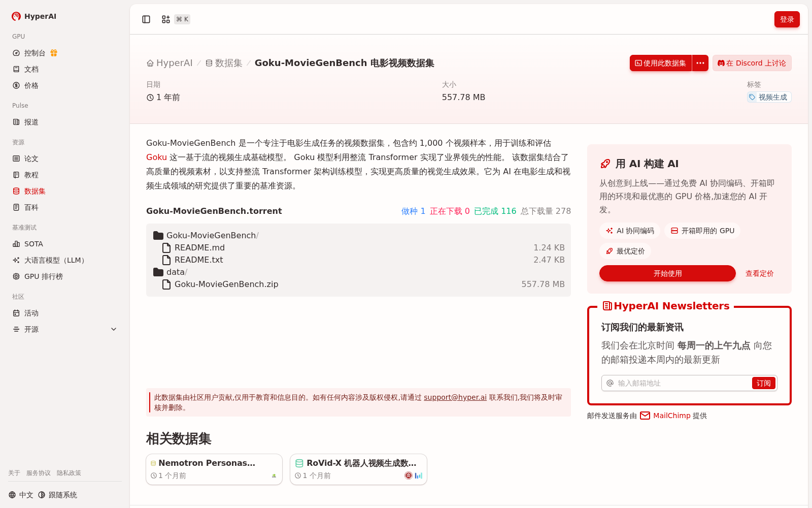Click the AI 协同编码 chip
The height and width of the screenshot is (508, 812).
pos(630,231)
